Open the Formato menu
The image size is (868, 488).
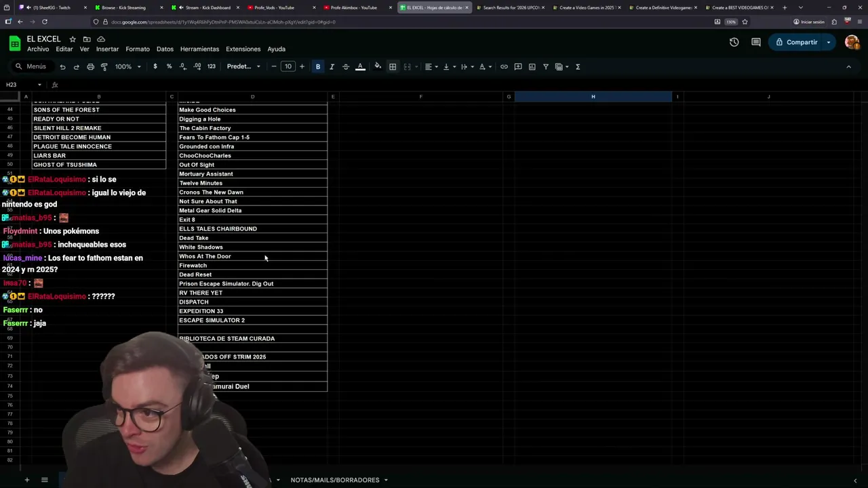click(138, 49)
